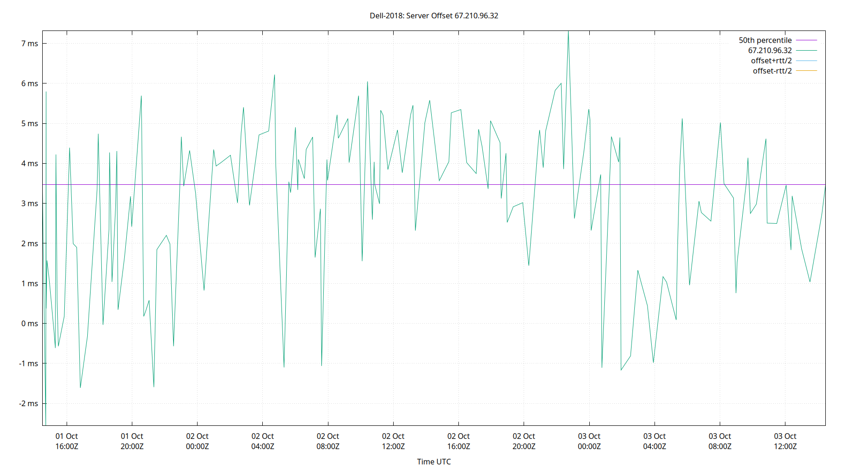Click the '7 ms' y-axis label
Viewport: 868px width, 469px height.
30,44
